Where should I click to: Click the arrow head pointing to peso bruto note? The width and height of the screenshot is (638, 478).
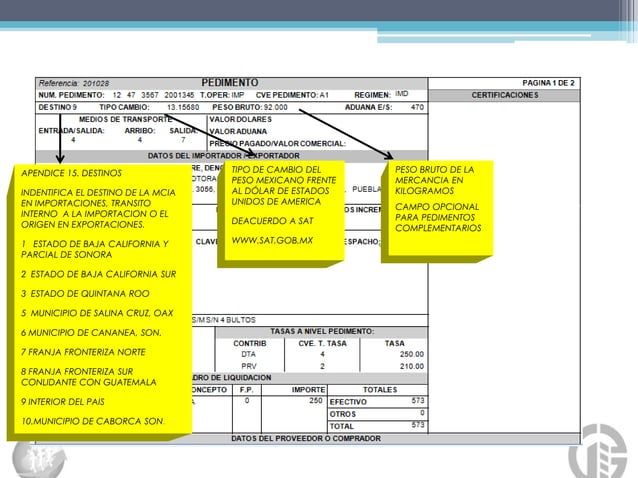389,155
